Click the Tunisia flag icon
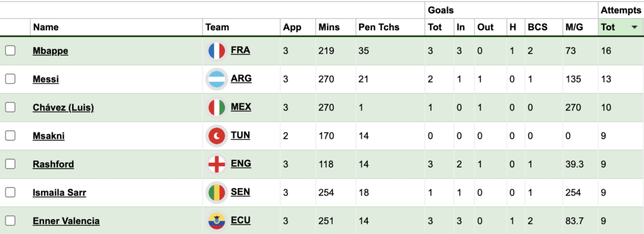This screenshot has height=234, width=644. [x=216, y=136]
